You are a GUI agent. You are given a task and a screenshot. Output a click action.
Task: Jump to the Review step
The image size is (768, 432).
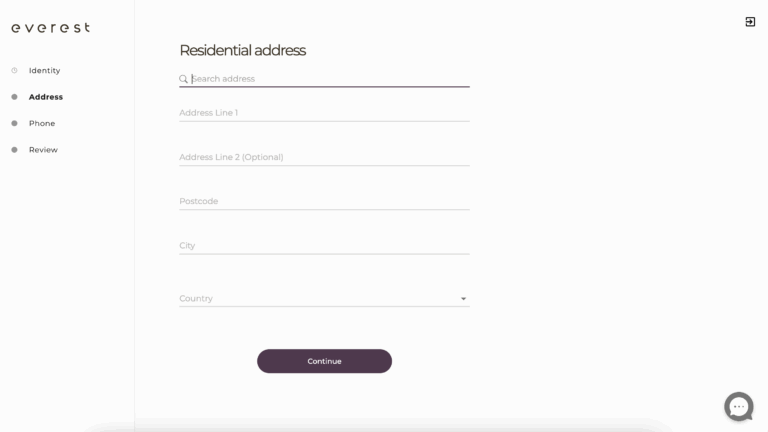coord(43,150)
